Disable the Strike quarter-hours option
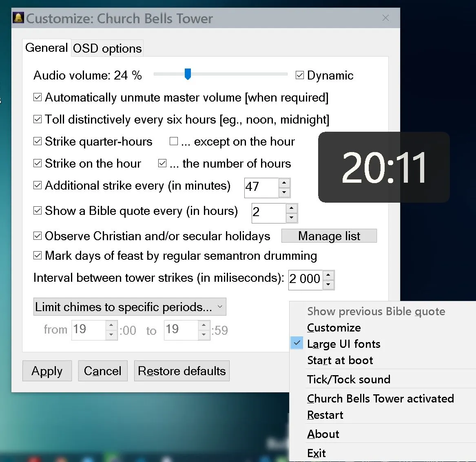This screenshot has width=476, height=462. pyautogui.click(x=37, y=141)
